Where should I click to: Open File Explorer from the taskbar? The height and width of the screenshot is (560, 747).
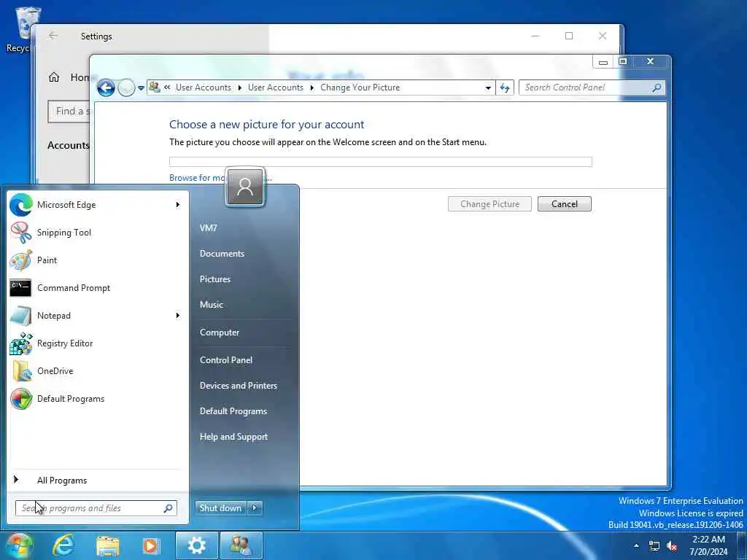point(108,545)
